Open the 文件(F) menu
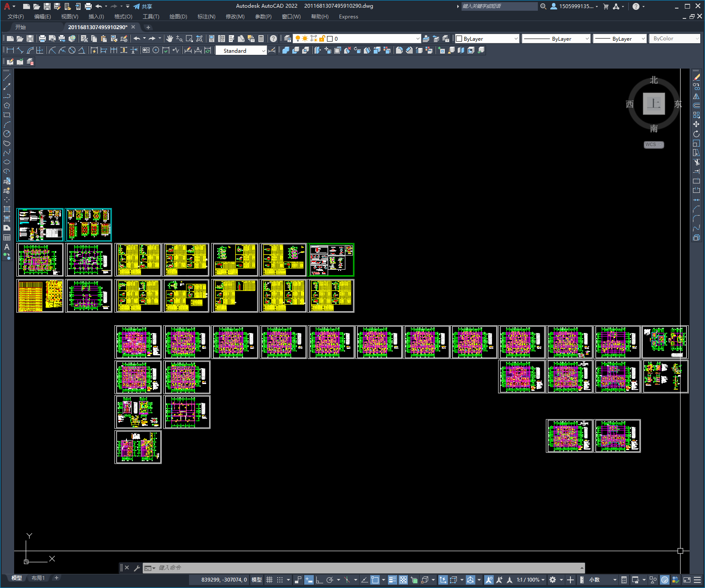 click(16, 17)
